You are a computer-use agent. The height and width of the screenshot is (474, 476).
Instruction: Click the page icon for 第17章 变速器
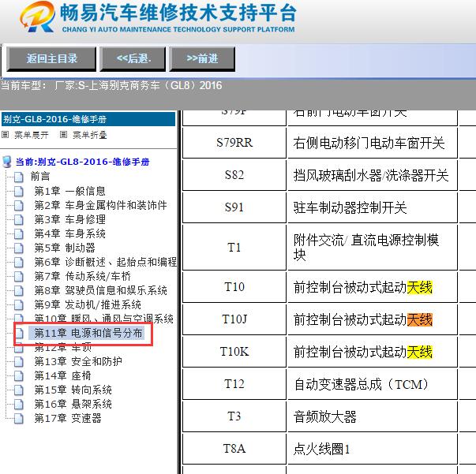(x=18, y=419)
